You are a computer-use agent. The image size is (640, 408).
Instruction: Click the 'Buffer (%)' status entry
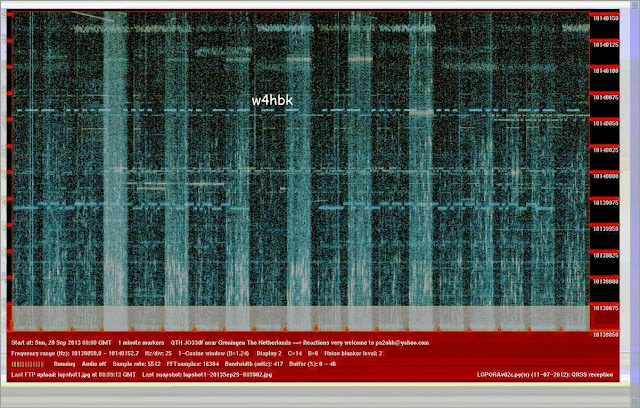[313, 364]
